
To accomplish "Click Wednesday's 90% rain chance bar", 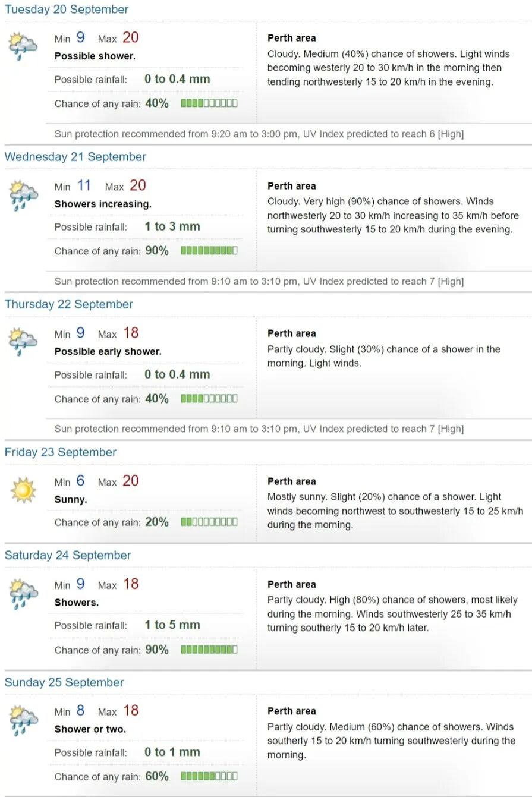I will click(x=209, y=251).
